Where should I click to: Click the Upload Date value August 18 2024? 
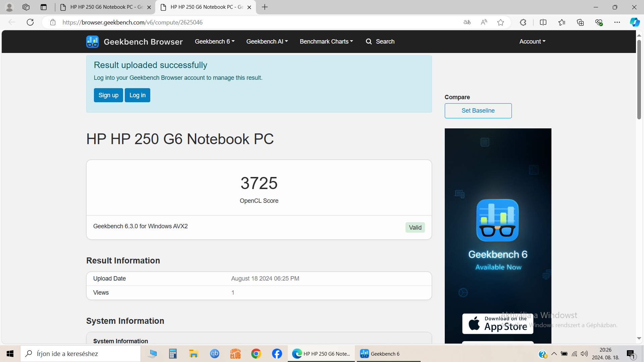(x=265, y=279)
